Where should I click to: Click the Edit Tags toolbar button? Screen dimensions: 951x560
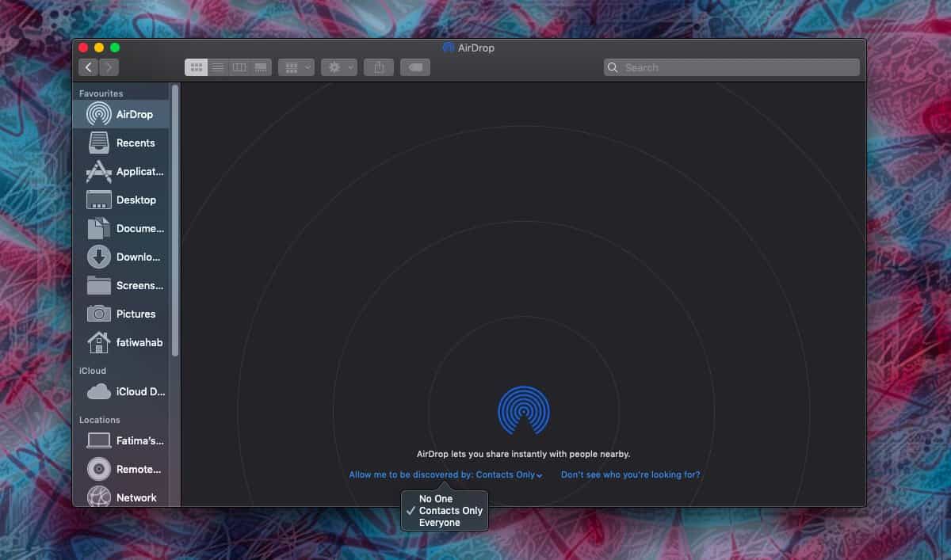point(415,67)
